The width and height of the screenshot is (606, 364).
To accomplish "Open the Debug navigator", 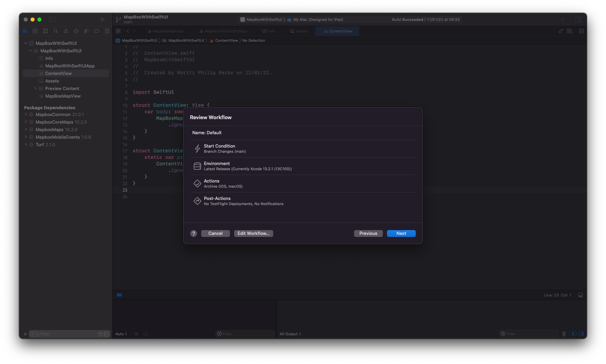I will point(86,31).
